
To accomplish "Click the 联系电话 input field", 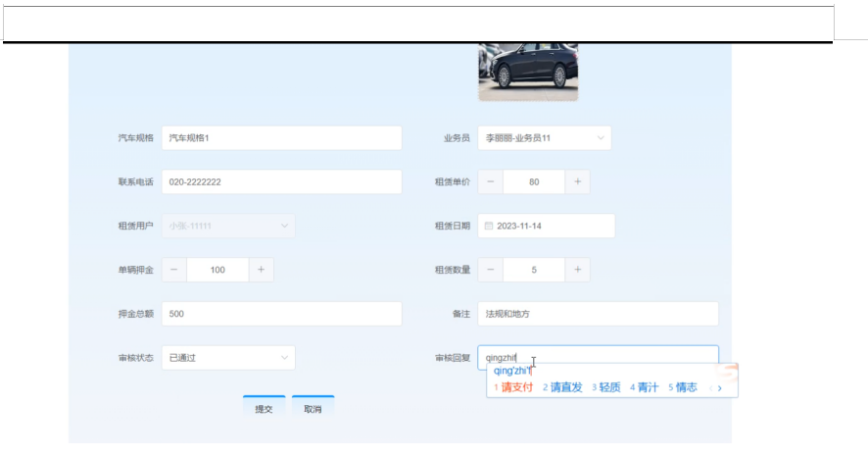I will pos(281,181).
